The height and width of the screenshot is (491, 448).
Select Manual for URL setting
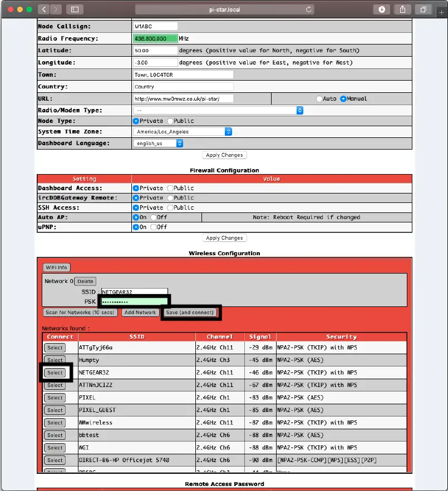343,98
